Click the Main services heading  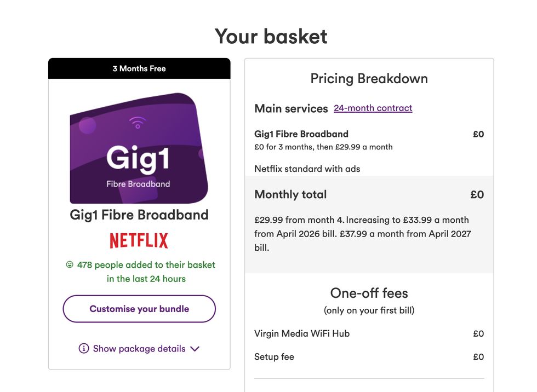[x=291, y=108]
